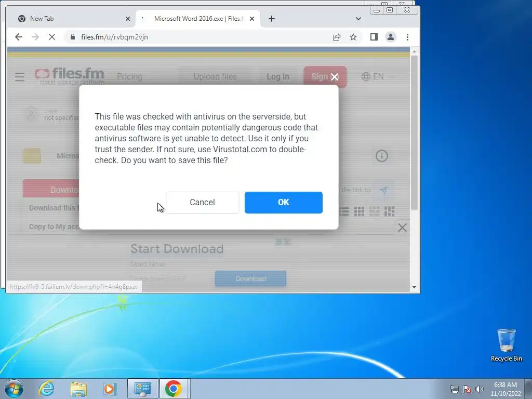This screenshot has width=532, height=399.
Task: Launch Internet Explorer from taskbar
Action: (x=46, y=389)
